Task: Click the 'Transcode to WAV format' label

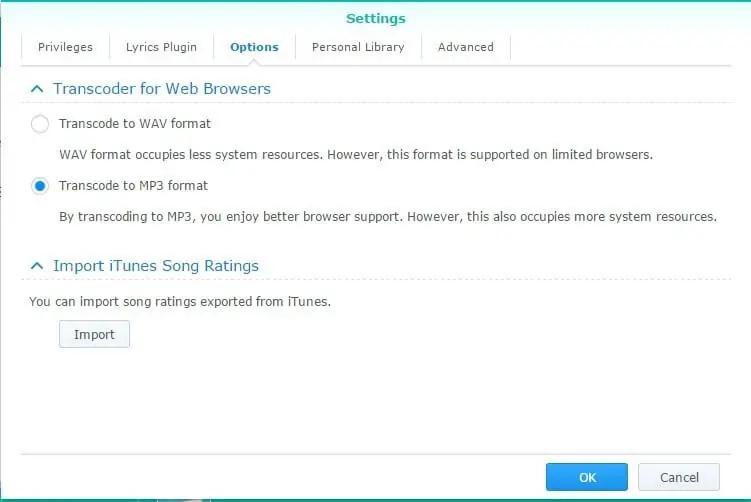Action: (135, 124)
